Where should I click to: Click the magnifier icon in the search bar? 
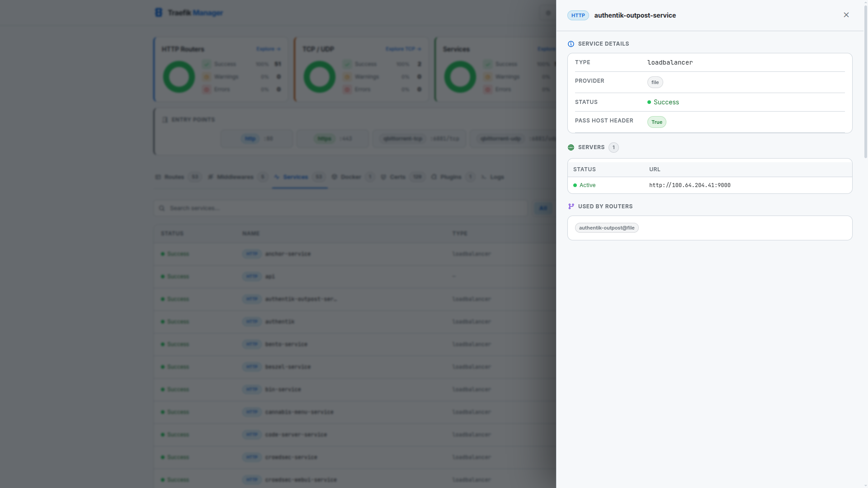(162, 208)
